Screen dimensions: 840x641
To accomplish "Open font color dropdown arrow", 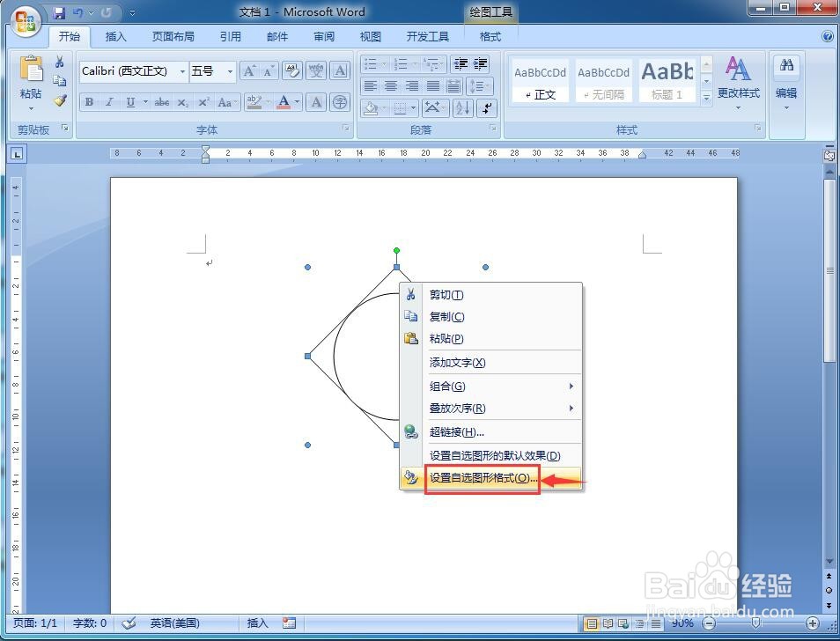I will (x=298, y=102).
